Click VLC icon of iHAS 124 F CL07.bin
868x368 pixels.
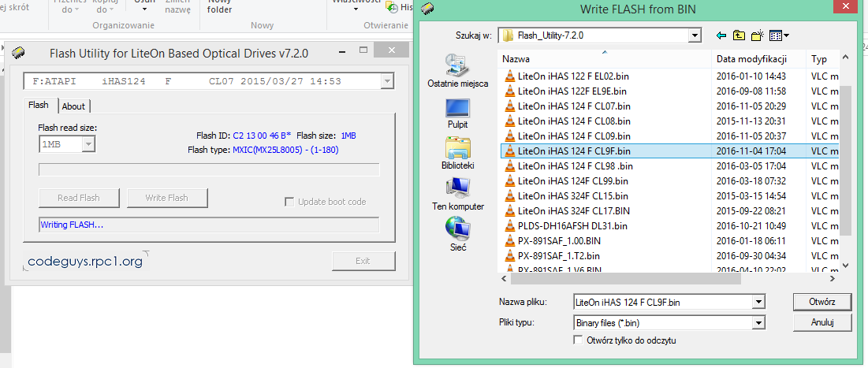point(510,106)
